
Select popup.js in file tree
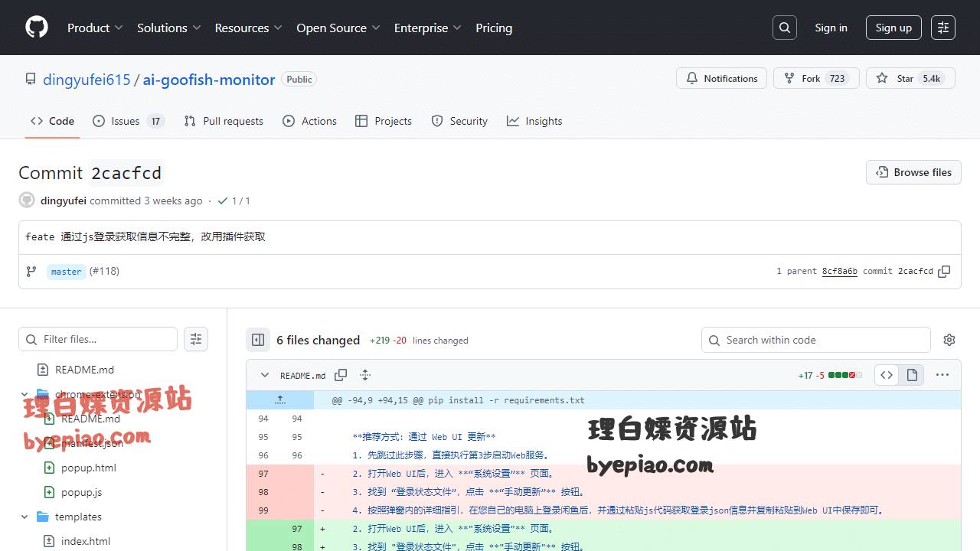tap(81, 492)
